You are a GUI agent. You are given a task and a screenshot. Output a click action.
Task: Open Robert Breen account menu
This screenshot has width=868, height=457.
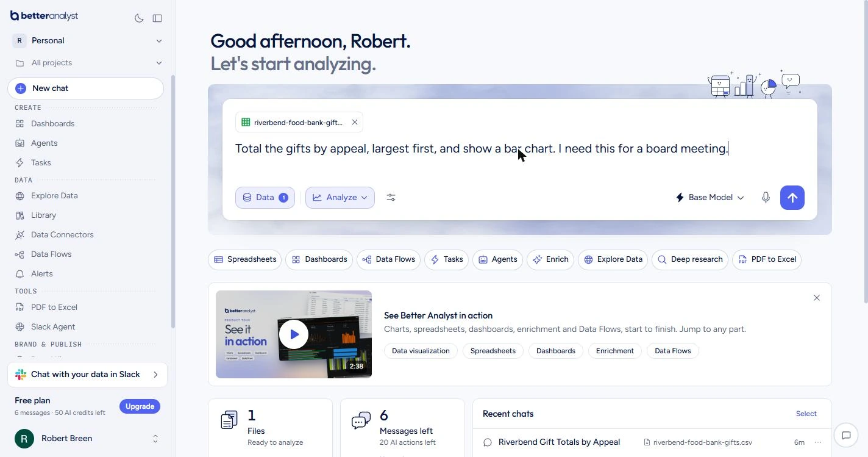pyautogui.click(x=87, y=439)
